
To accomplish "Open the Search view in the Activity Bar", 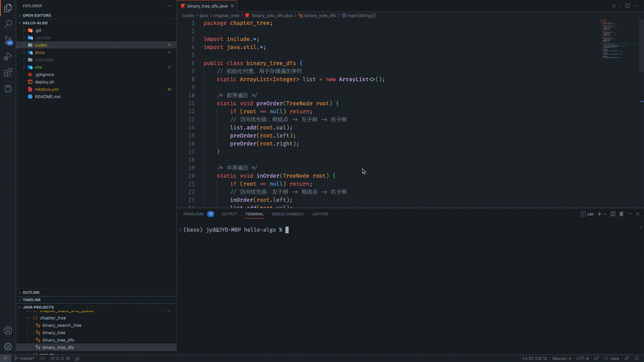I will coord(8,23).
